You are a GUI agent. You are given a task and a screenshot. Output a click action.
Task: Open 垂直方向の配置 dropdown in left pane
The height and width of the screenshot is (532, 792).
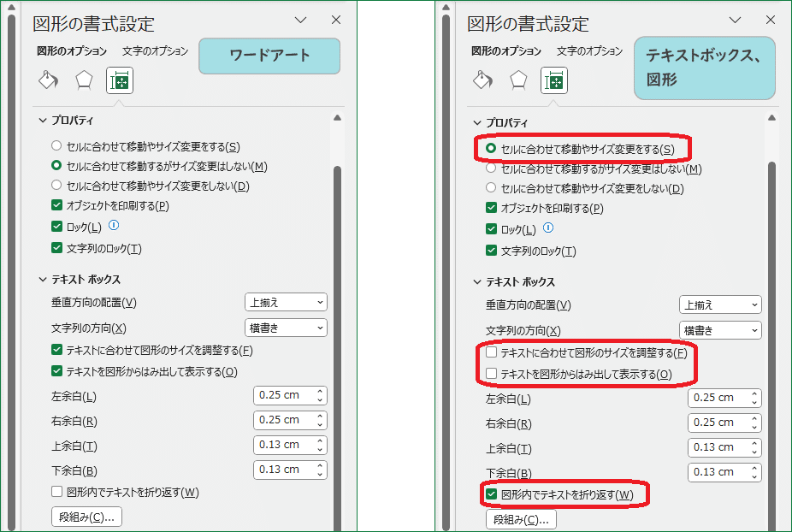[286, 302]
